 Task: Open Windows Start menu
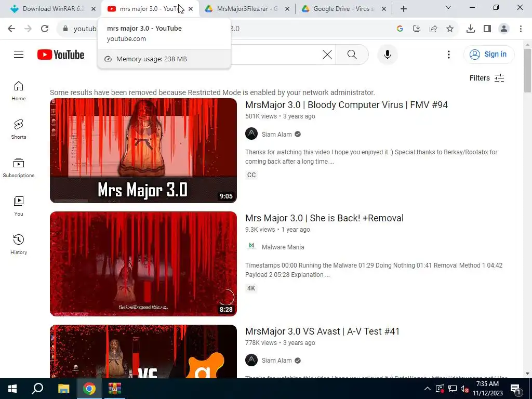pyautogui.click(x=12, y=389)
